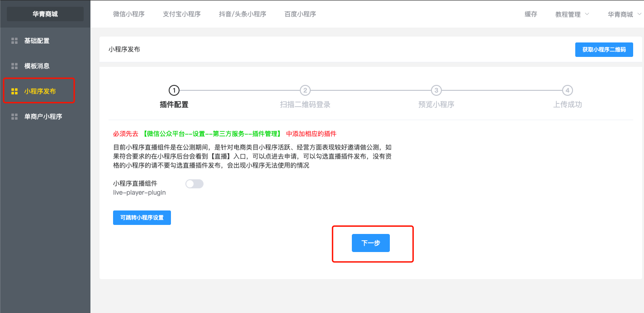The width and height of the screenshot is (644, 313).
Task: Switch to the 百度小程序 tab
Action: point(300,14)
